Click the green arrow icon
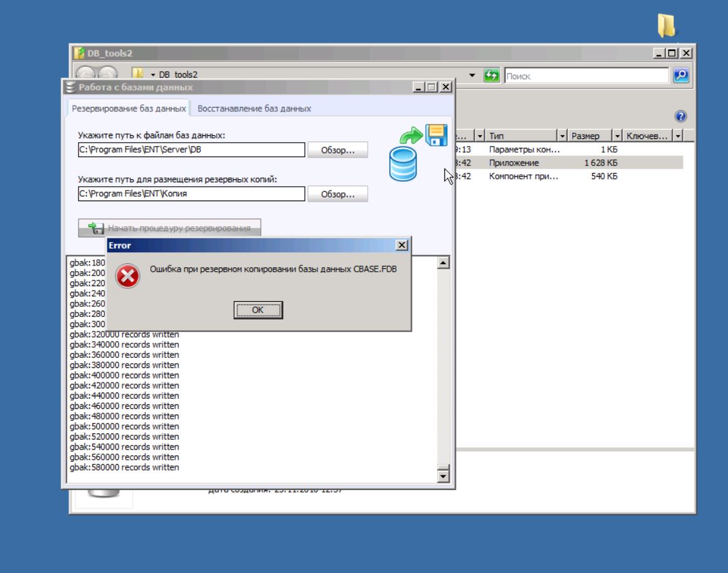The image size is (728, 573). pos(411,136)
